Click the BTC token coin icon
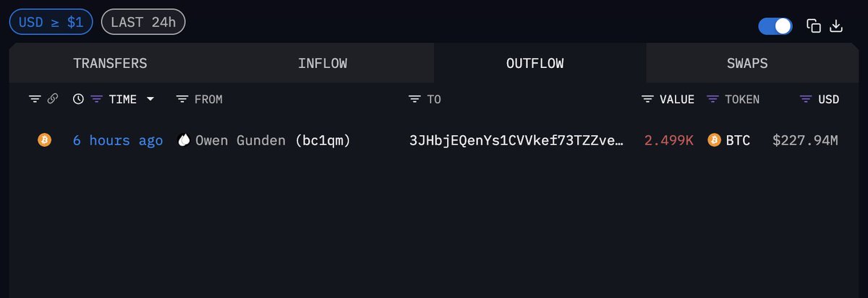The image size is (868, 298). point(715,140)
